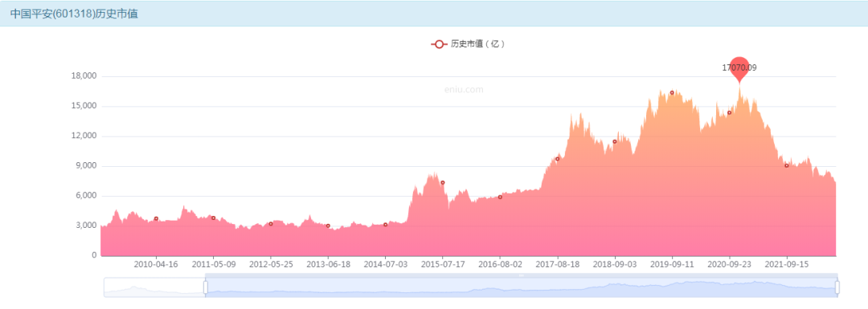The image size is (868, 309).
Task: Select the data point above 2016-08-02
Action: (500, 197)
